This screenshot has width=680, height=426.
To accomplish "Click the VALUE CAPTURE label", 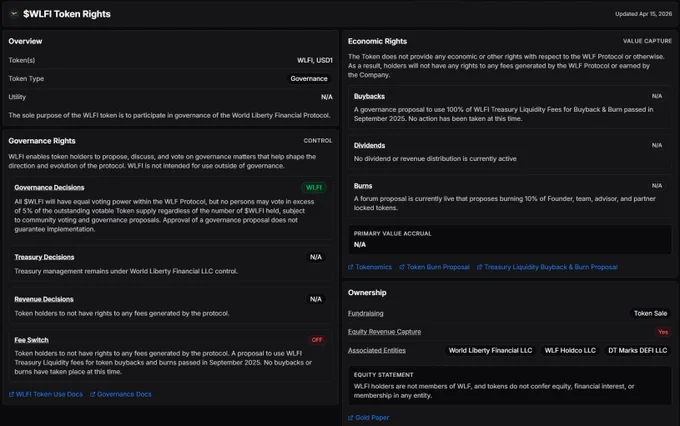I will (647, 41).
